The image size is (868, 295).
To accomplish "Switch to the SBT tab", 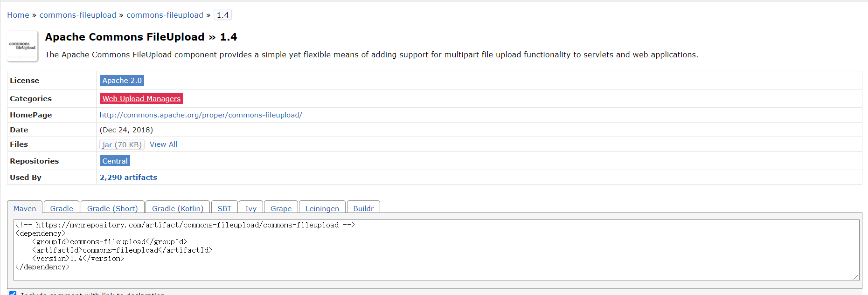I will pyautogui.click(x=224, y=208).
